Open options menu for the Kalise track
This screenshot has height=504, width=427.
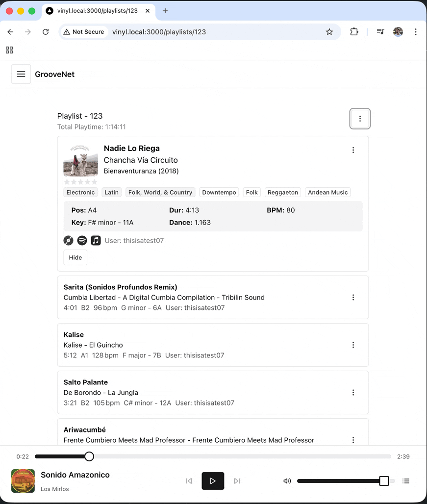[x=353, y=345]
